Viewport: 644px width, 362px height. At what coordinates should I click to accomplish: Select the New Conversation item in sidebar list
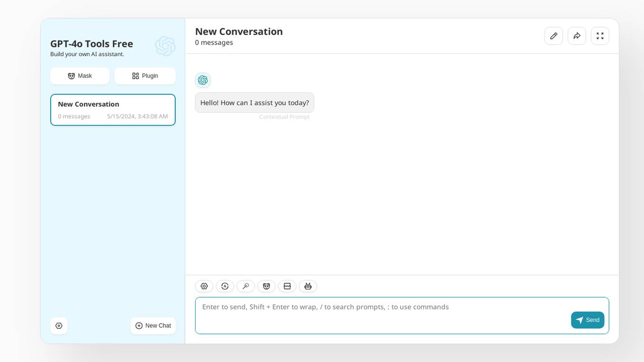(113, 110)
